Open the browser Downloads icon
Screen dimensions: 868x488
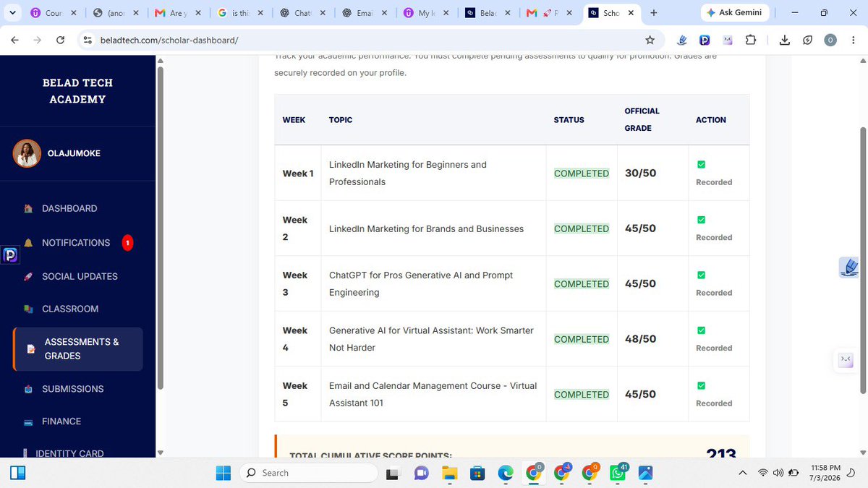pos(785,40)
